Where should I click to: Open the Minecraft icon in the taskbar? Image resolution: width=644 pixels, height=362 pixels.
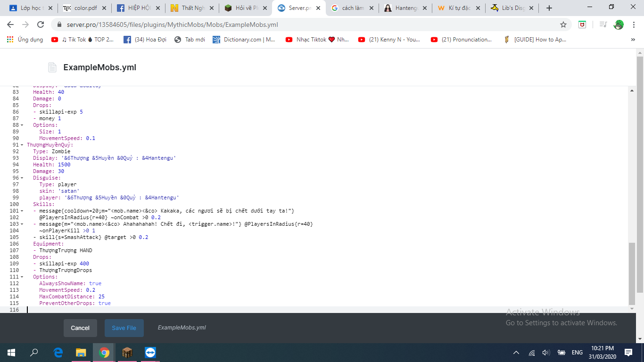(127, 353)
